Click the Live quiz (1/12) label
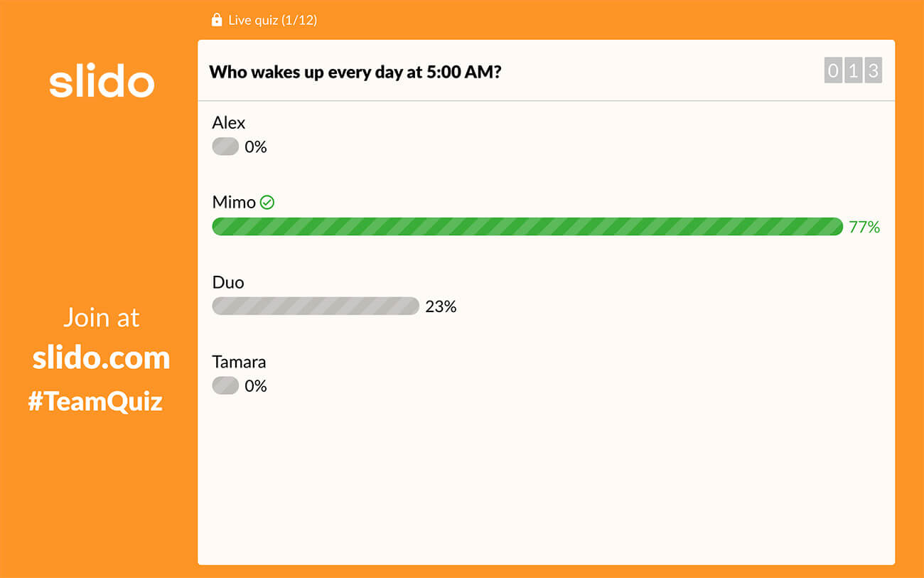The height and width of the screenshot is (578, 924). coord(273,20)
